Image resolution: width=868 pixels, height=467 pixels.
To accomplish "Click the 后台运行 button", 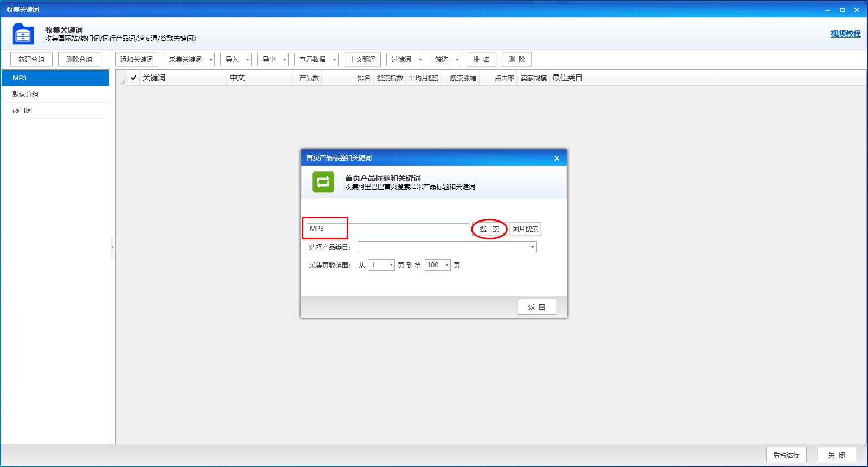I will 786,455.
